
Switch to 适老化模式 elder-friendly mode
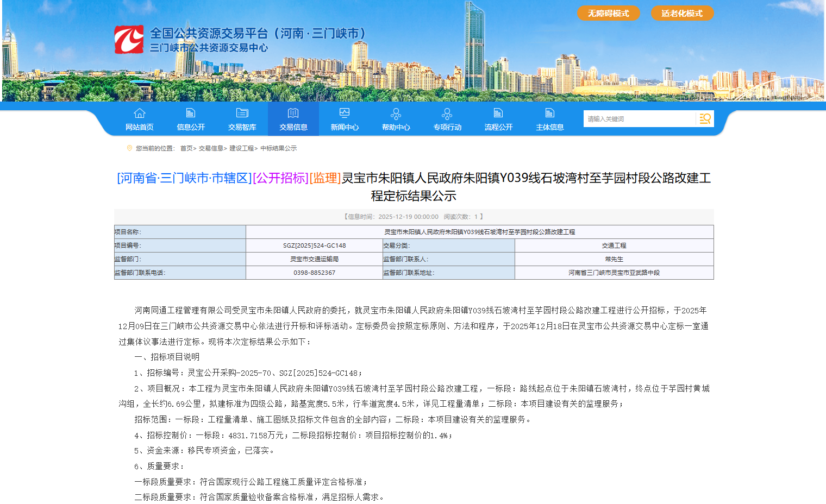click(682, 13)
